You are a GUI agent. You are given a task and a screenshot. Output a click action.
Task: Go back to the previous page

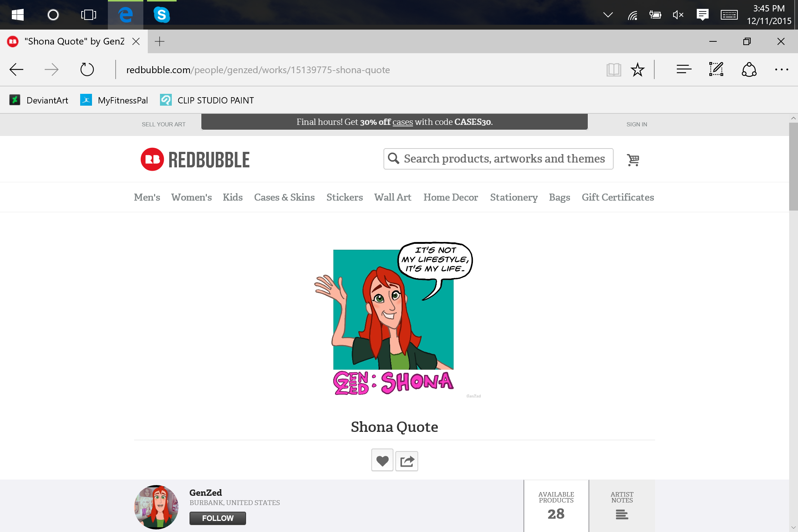[x=16, y=69]
